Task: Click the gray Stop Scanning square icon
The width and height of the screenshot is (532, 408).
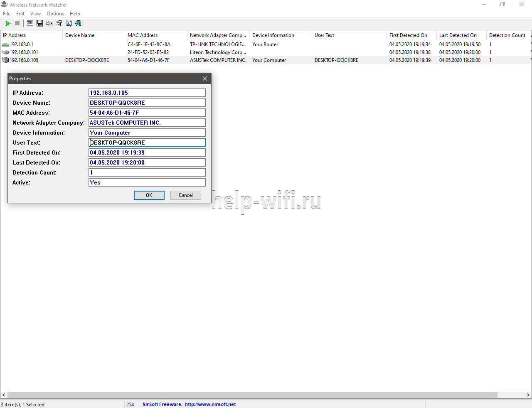Action: pos(17,23)
